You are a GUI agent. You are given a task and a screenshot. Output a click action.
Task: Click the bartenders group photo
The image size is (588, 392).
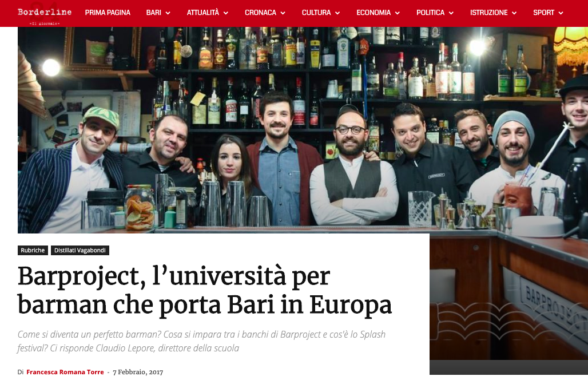coord(303,130)
